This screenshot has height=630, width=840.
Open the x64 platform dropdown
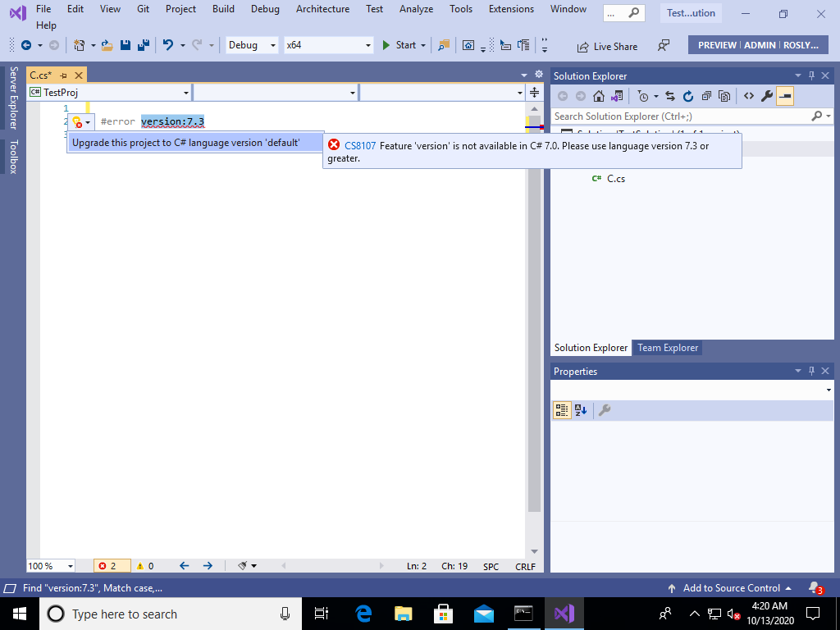pyautogui.click(x=368, y=46)
